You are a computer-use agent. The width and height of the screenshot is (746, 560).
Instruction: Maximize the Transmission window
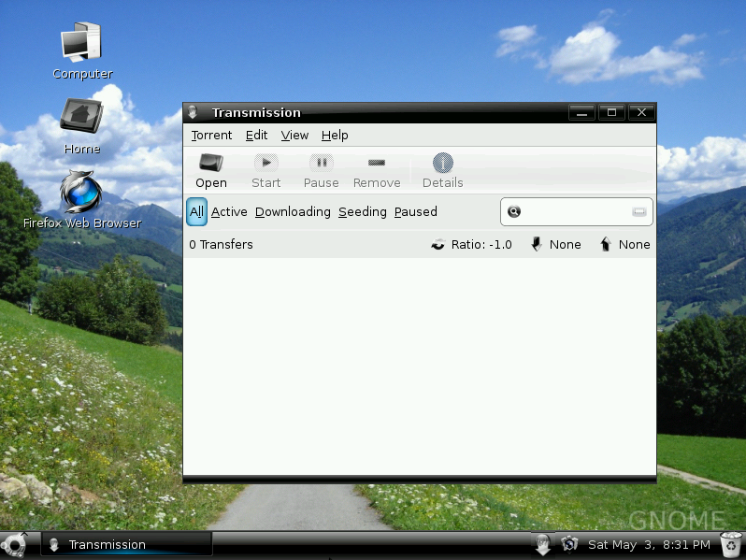pyautogui.click(x=611, y=112)
